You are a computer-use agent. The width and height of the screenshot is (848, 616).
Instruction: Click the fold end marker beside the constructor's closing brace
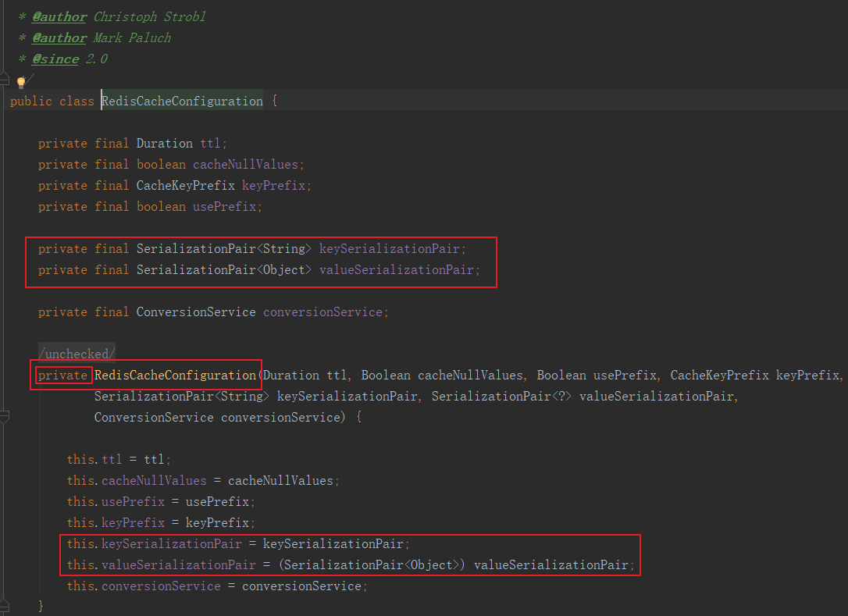pyautogui.click(x=5, y=606)
